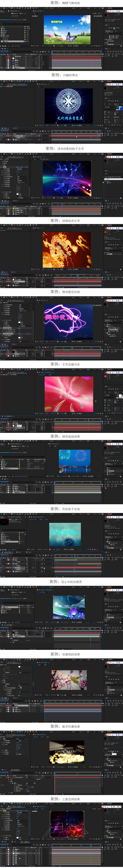Click the 案例：舞动夜空光线 heading
Viewport: 123px width, 868px height.
65,292
